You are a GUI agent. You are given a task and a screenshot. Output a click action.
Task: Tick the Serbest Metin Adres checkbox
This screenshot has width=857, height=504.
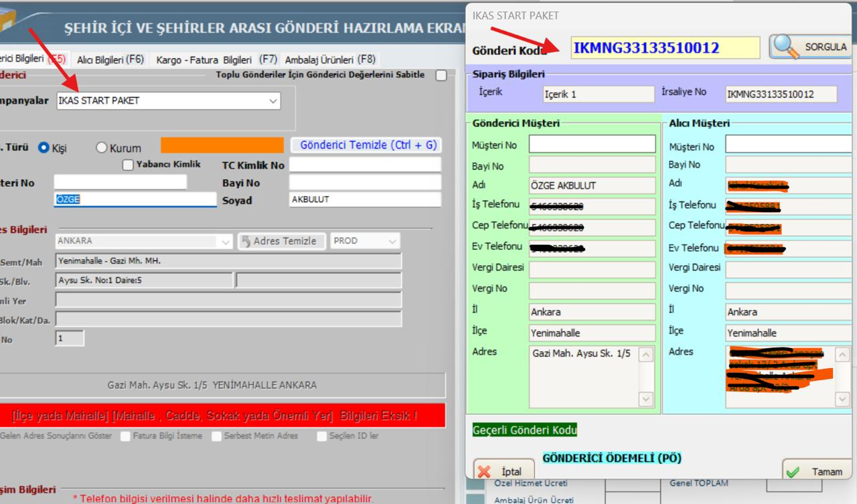217,436
